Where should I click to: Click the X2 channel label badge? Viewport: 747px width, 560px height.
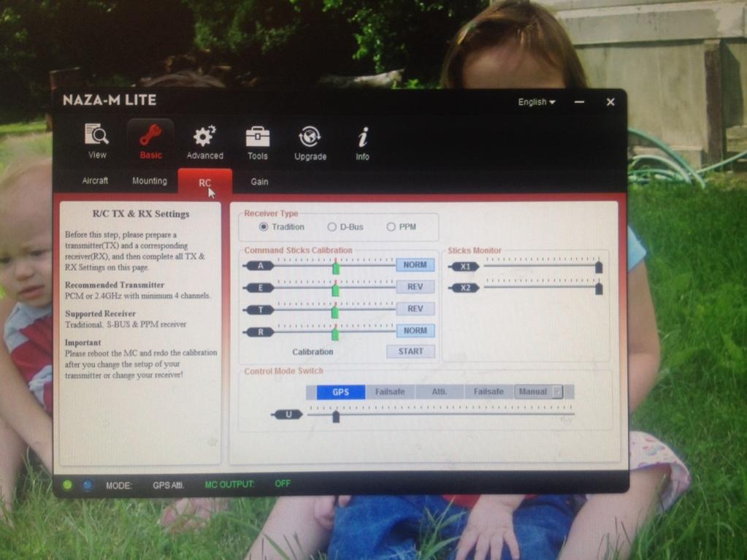pyautogui.click(x=464, y=288)
